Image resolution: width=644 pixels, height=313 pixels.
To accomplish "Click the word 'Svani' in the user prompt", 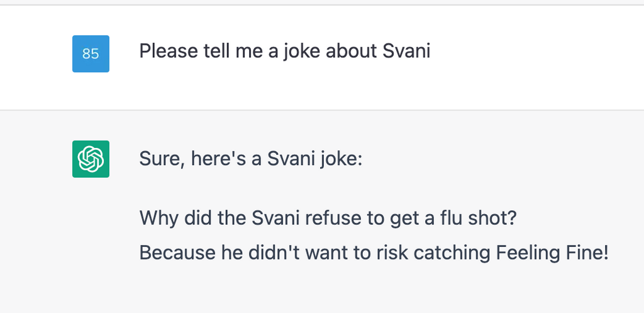I will pyautogui.click(x=406, y=52).
